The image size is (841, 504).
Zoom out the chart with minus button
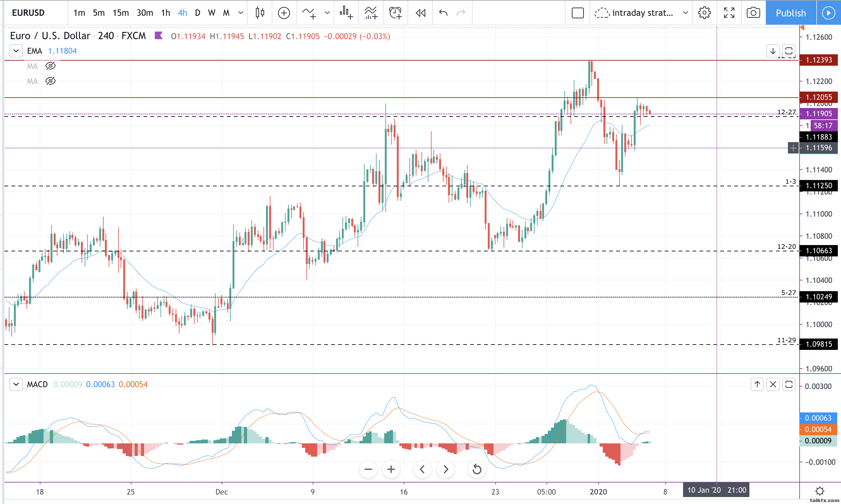pyautogui.click(x=368, y=469)
